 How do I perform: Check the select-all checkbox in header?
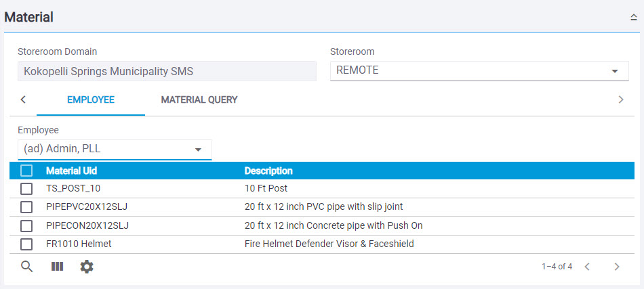point(26,171)
